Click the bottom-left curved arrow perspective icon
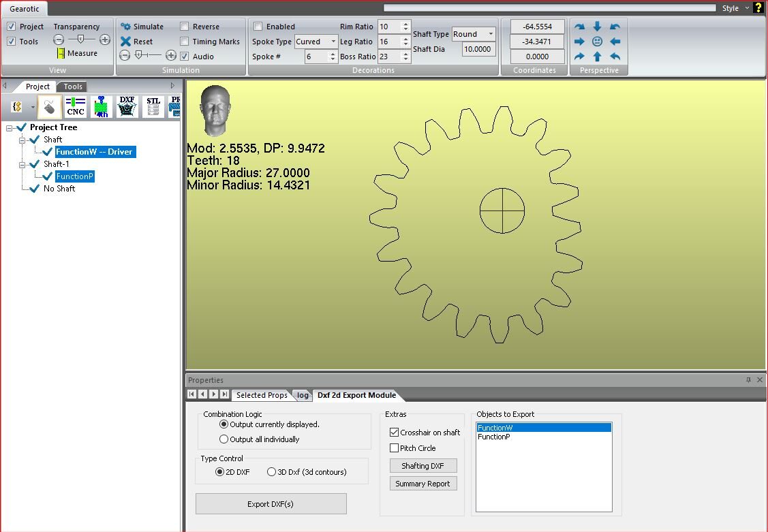 (x=579, y=57)
